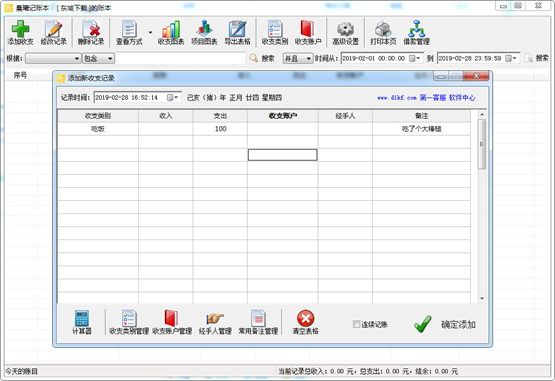Open the www.dlkf.com 第一客服 软件中心 link
The height and width of the screenshot is (381, 555).
coord(426,98)
